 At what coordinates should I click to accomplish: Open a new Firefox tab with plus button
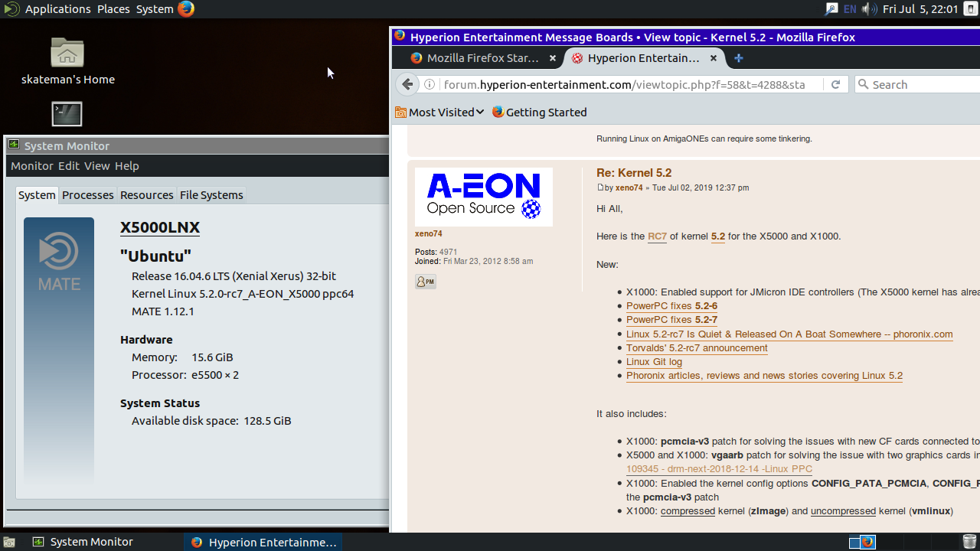click(x=739, y=58)
